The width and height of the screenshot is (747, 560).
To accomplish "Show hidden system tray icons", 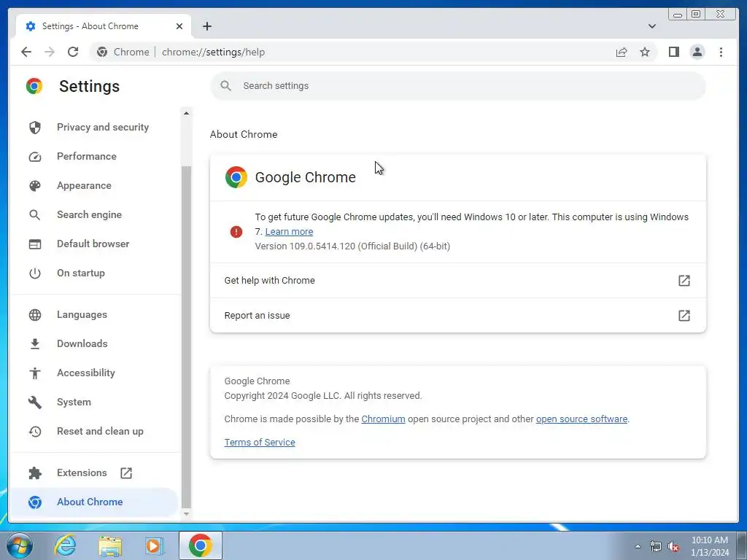I will click(638, 546).
